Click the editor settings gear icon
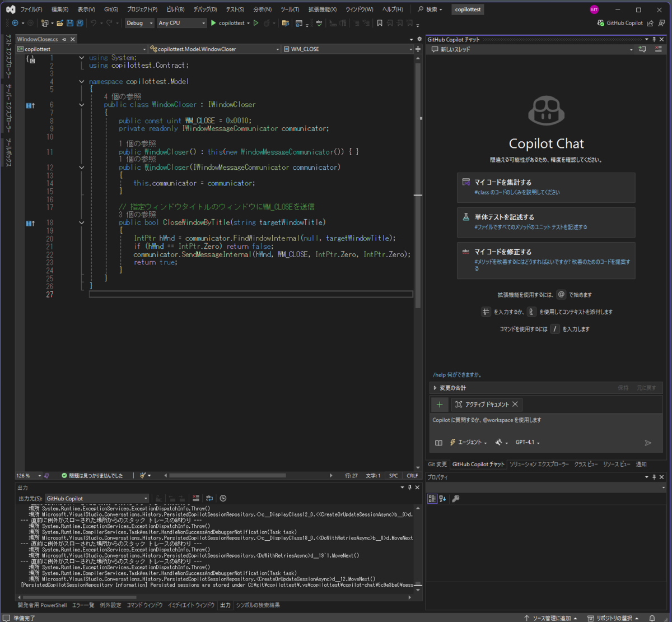672x622 pixels. point(419,39)
